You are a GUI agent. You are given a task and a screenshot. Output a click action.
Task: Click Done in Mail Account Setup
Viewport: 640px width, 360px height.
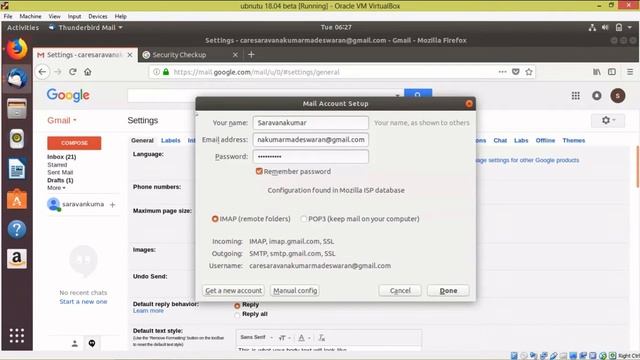click(x=448, y=291)
